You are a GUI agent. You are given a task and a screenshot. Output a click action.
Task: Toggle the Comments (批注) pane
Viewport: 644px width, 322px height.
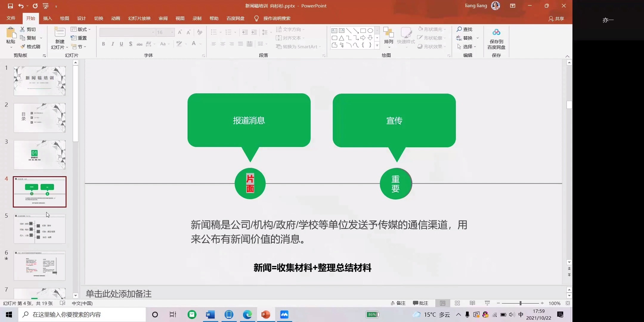click(421, 303)
